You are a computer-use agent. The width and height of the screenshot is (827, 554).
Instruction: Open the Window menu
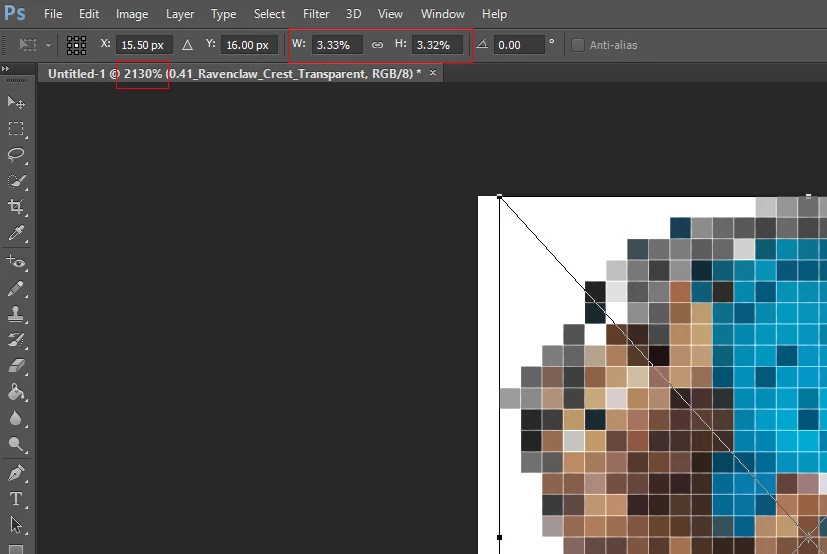443,14
